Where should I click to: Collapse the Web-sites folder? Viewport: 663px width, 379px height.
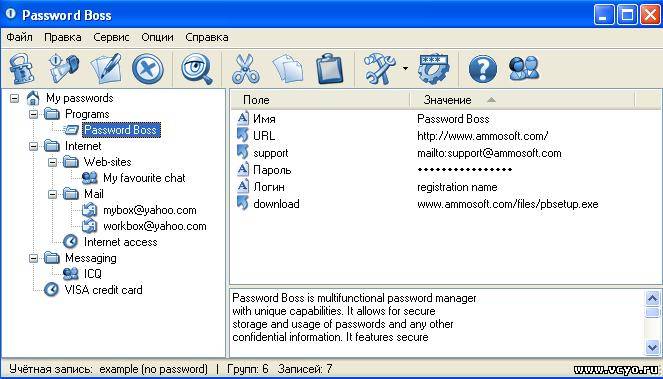coord(52,162)
